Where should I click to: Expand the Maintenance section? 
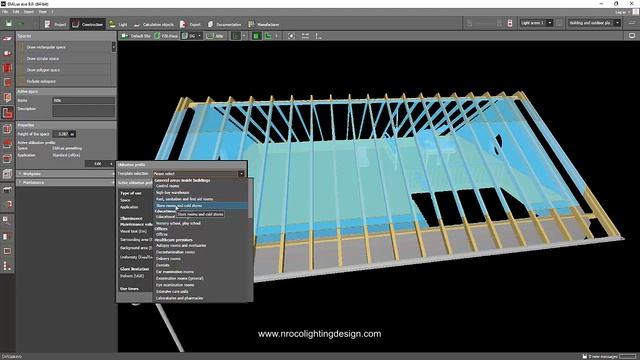[66, 182]
